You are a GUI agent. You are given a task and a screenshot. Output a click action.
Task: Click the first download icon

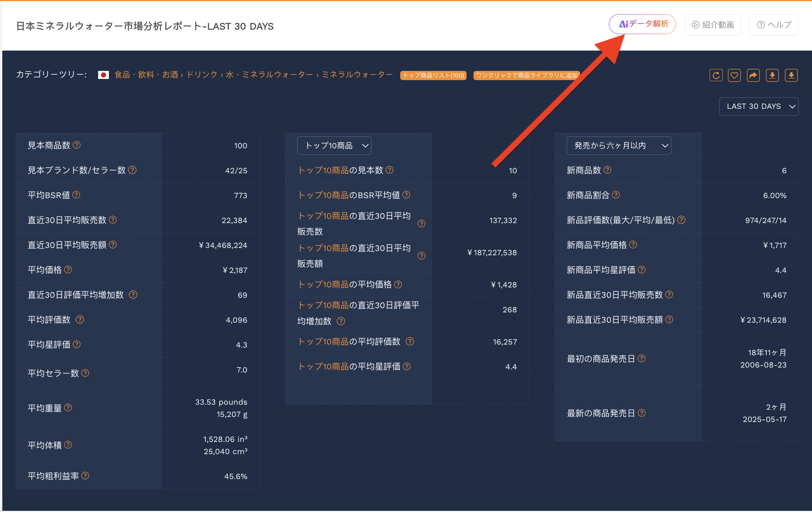click(x=772, y=75)
